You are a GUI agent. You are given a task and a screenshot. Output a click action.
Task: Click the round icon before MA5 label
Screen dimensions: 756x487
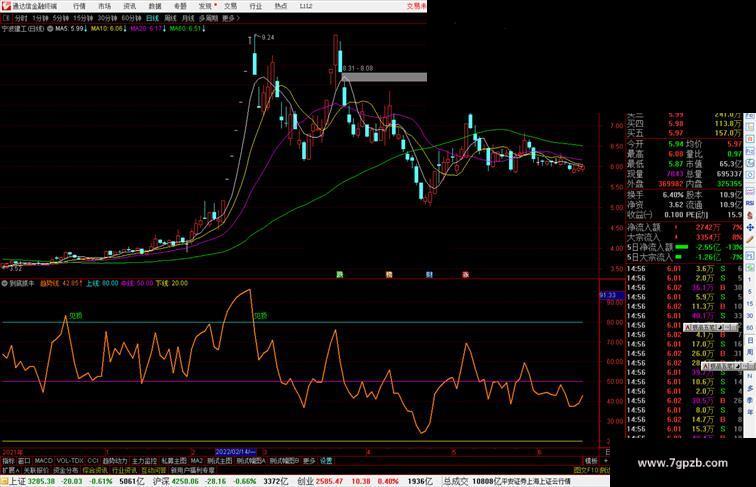click(x=50, y=29)
